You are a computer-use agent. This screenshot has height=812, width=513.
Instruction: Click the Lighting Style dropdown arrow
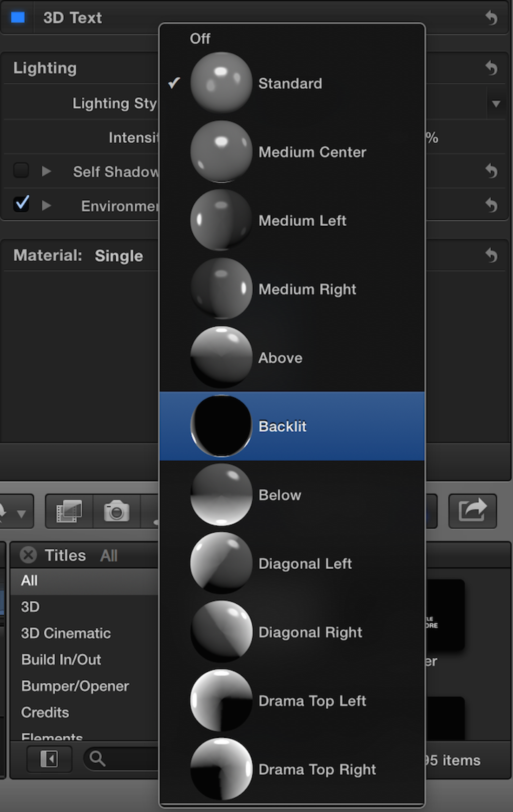[496, 104]
